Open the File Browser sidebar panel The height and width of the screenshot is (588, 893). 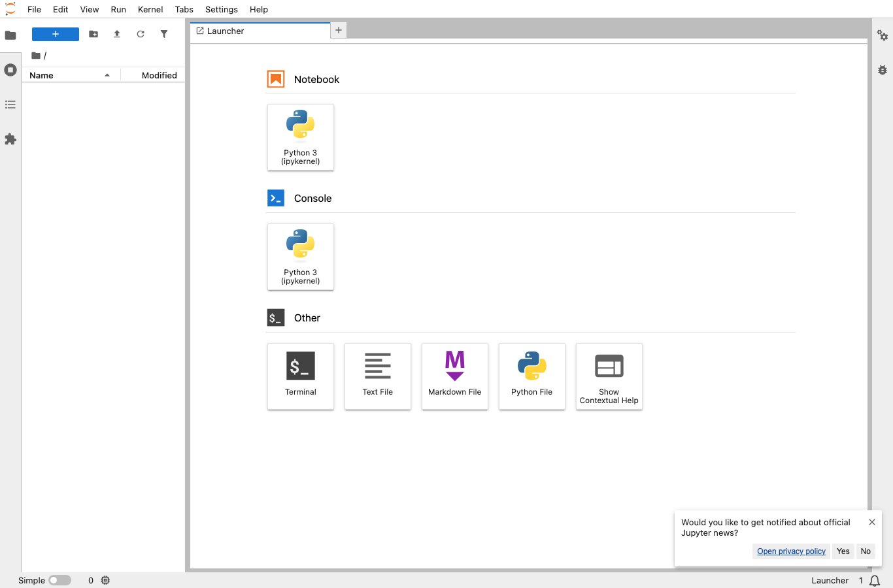point(10,35)
